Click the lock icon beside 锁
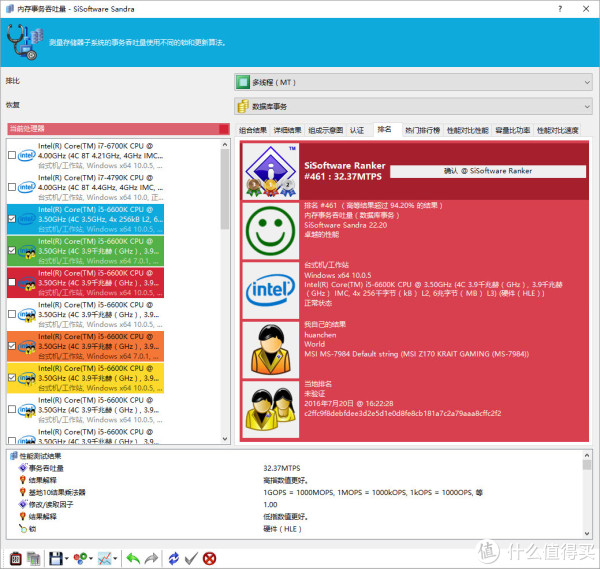This screenshot has width=600, height=569. [x=23, y=529]
